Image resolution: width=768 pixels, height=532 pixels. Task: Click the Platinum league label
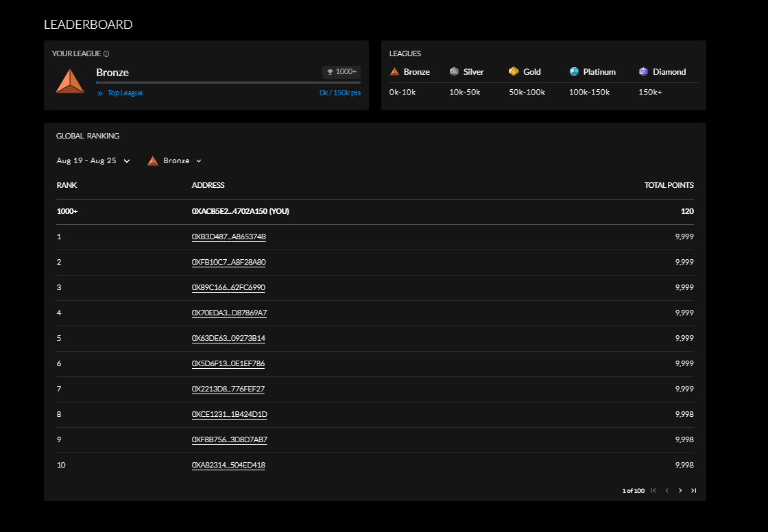tap(599, 72)
